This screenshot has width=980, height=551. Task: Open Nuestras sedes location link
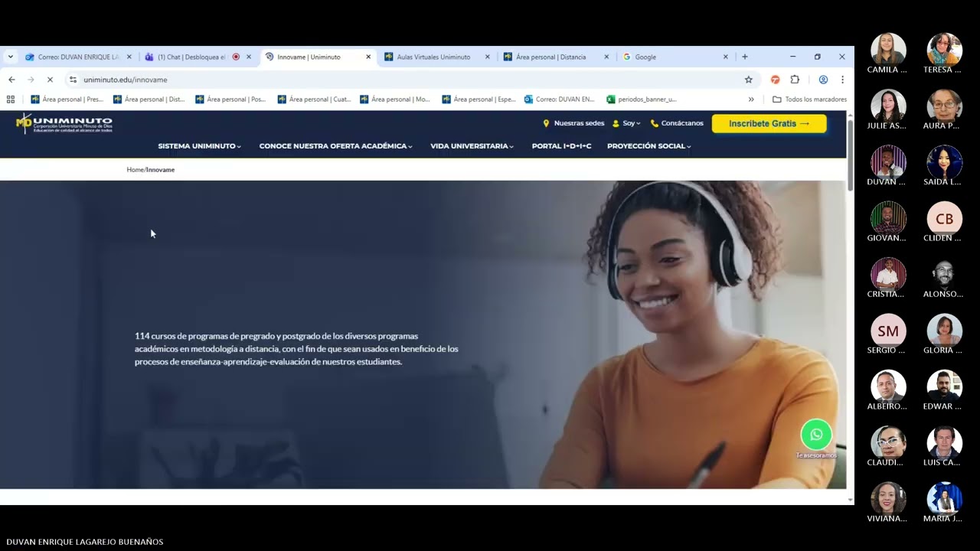pos(573,123)
